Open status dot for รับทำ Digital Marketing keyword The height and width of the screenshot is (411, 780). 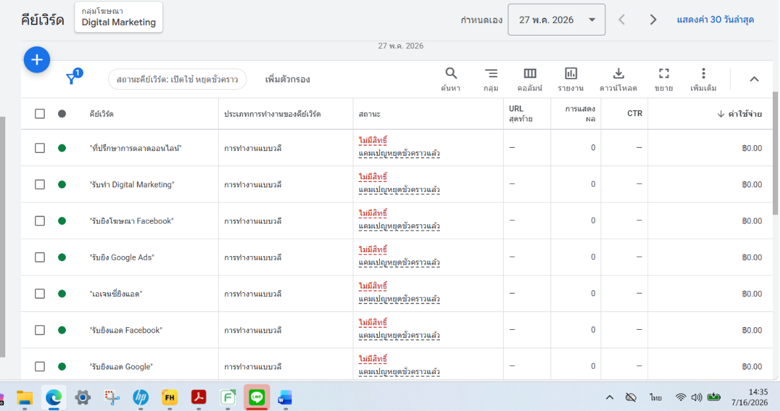coord(62,185)
